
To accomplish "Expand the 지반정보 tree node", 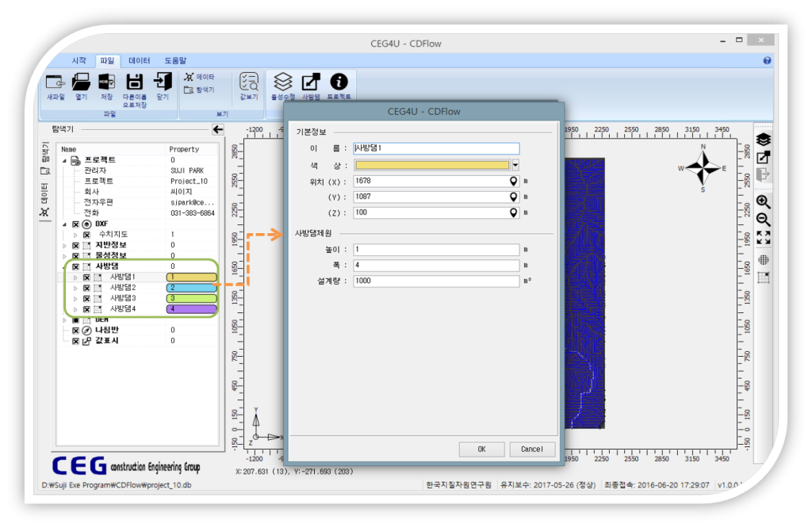I will click(65, 245).
